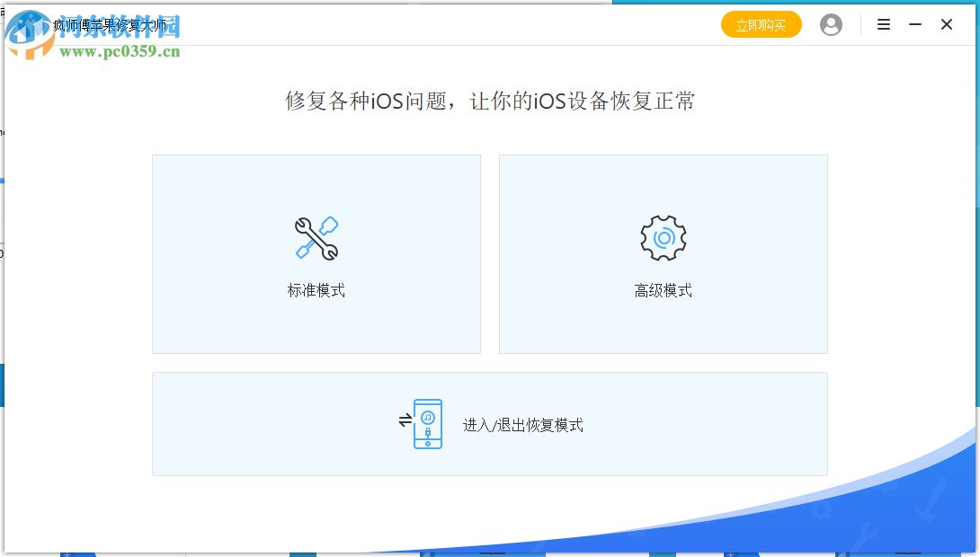This screenshot has height=557, width=980.
Task: Open 进入/退出恢复模式
Action: 489,423
